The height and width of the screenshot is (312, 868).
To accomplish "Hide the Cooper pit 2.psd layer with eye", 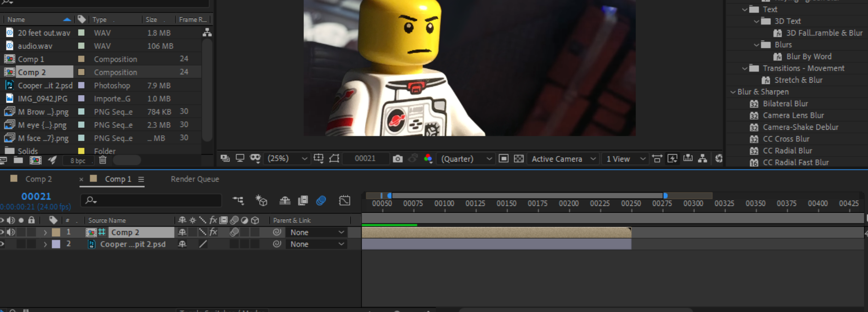I will coord(2,244).
